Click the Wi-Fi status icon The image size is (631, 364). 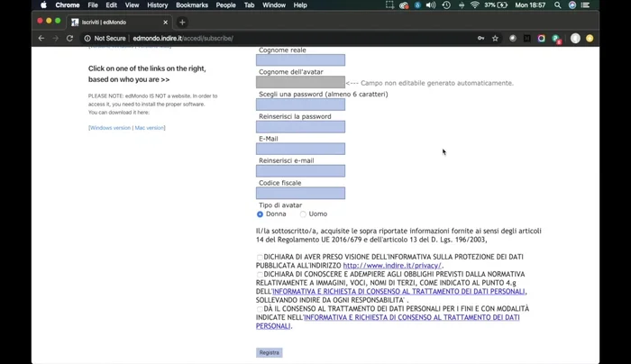pyautogui.click(x=474, y=5)
